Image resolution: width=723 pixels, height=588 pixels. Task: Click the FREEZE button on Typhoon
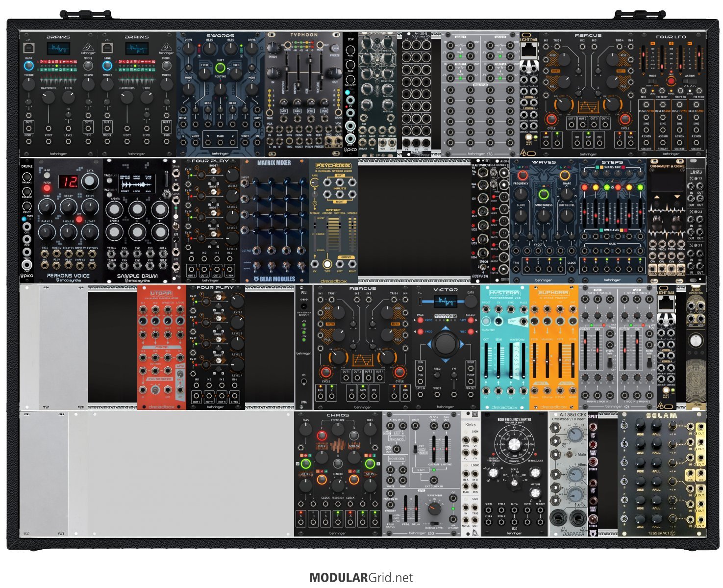pos(335,49)
